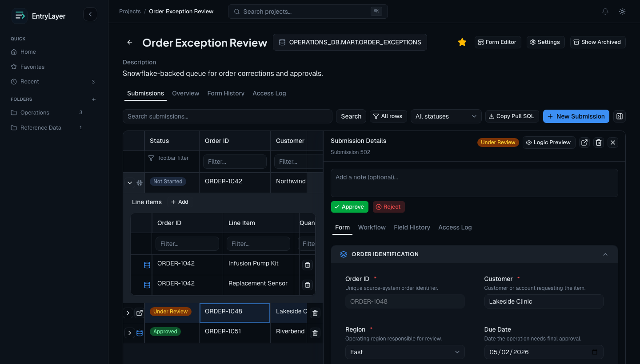The image size is (640, 364).
Task: Go back using the arrow beside Order Exception Review
Action: [x=130, y=42]
